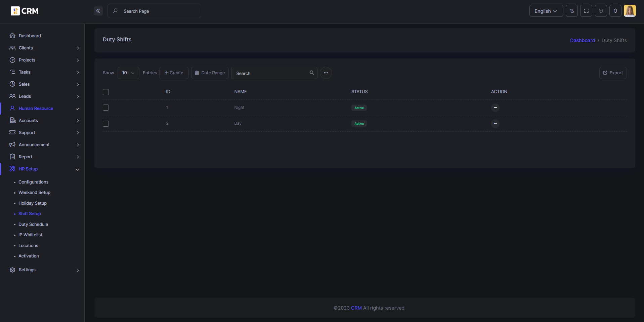Expand the Settings menu chevron

(x=78, y=270)
